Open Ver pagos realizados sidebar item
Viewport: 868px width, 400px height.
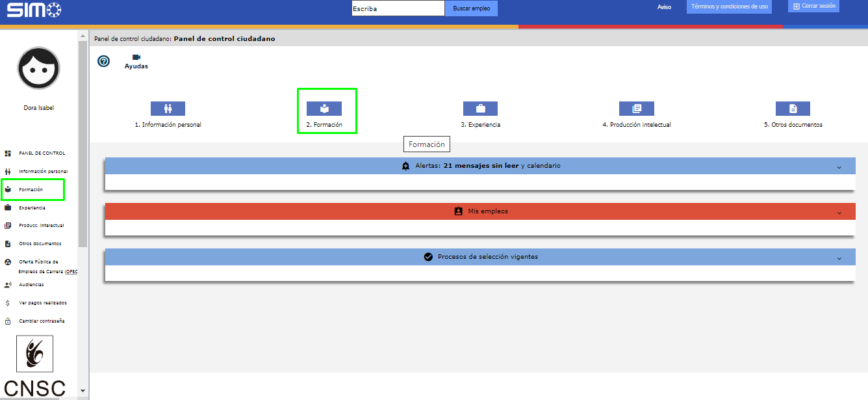tap(42, 303)
